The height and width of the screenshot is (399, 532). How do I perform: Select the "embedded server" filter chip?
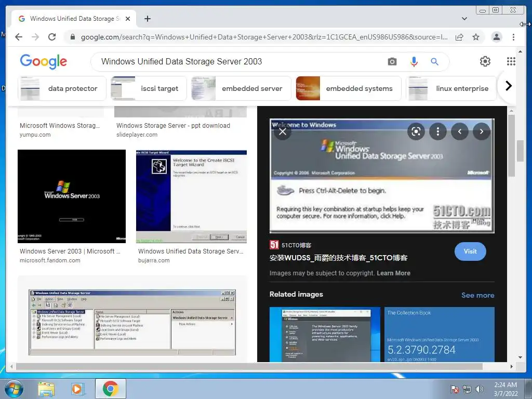click(241, 88)
